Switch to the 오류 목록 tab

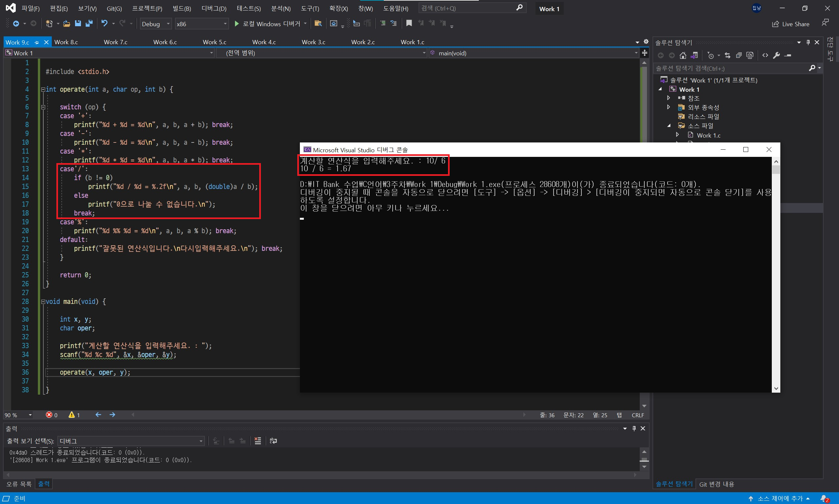pos(19,484)
